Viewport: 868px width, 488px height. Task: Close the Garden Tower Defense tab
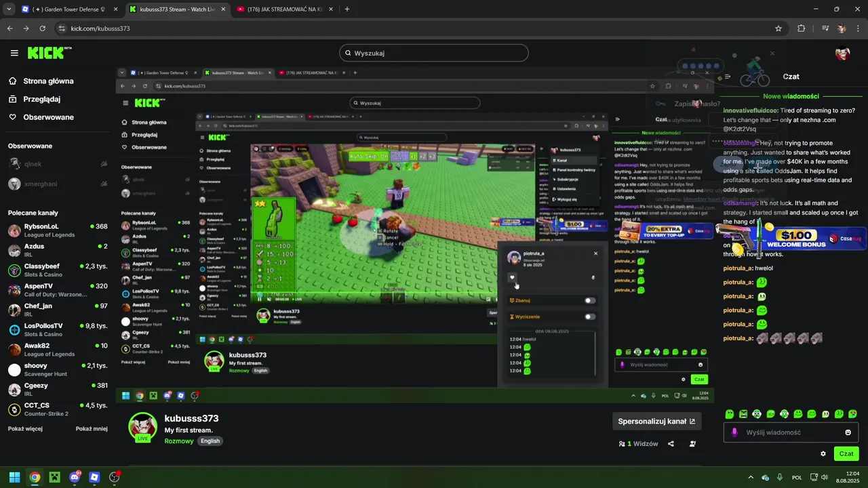pyautogui.click(x=115, y=9)
